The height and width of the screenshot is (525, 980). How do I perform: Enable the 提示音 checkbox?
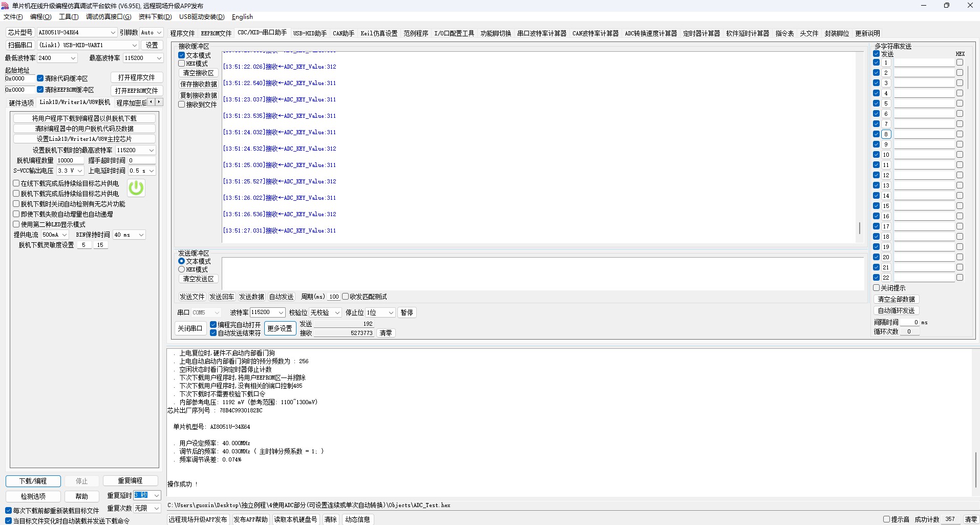tap(887, 519)
